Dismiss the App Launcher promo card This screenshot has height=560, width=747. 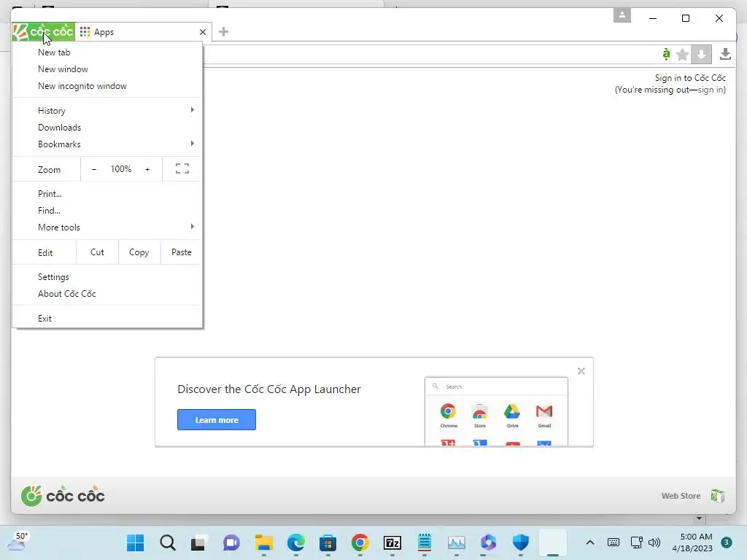point(581,371)
